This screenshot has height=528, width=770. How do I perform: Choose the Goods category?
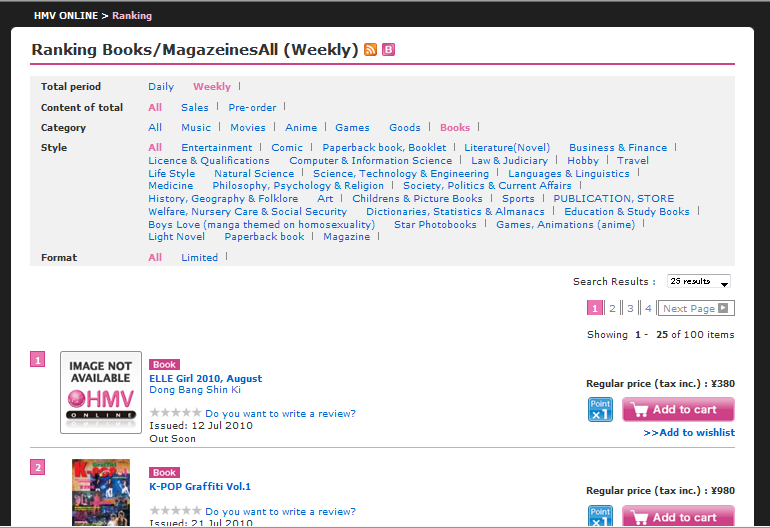(405, 128)
